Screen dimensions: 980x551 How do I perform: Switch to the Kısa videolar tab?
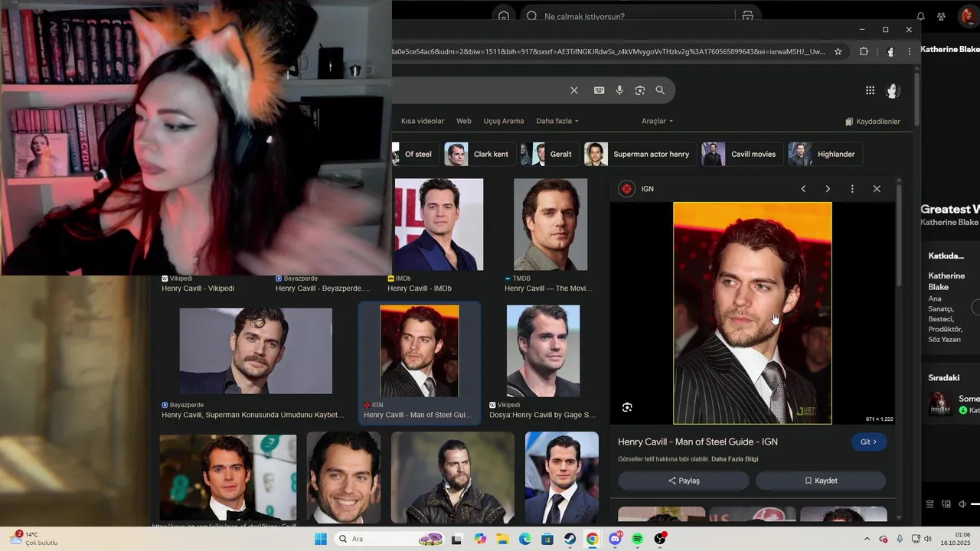click(423, 121)
